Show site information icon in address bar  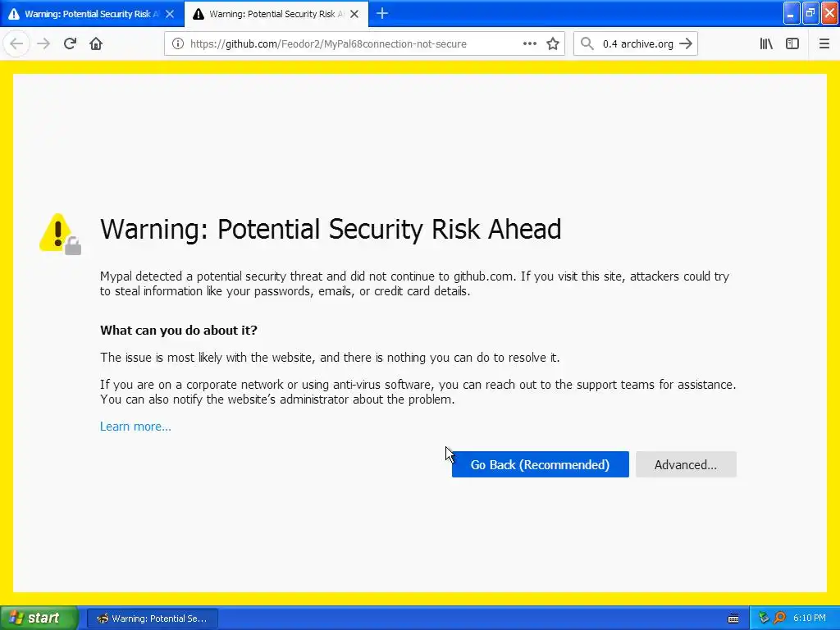(178, 44)
